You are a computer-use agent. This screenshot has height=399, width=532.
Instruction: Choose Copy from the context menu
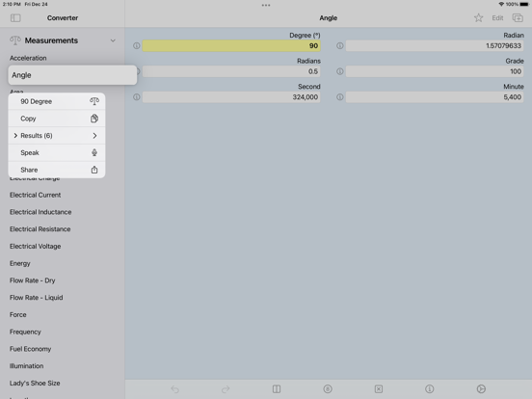[57, 119]
